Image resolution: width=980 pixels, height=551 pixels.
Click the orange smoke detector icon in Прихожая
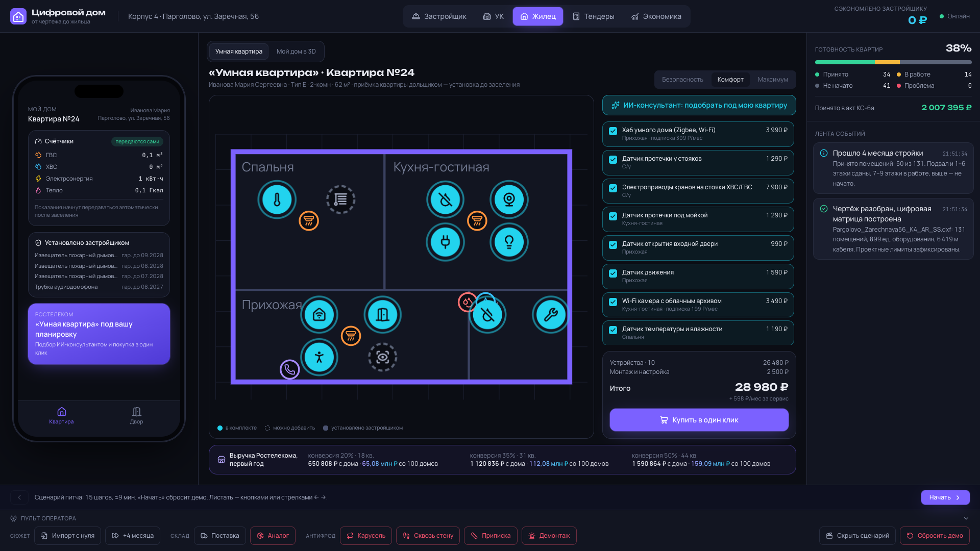pyautogui.click(x=351, y=336)
